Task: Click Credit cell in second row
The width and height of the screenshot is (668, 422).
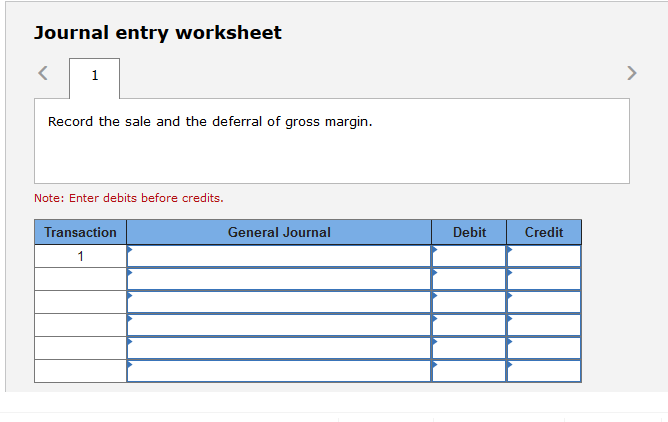Action: click(x=544, y=279)
